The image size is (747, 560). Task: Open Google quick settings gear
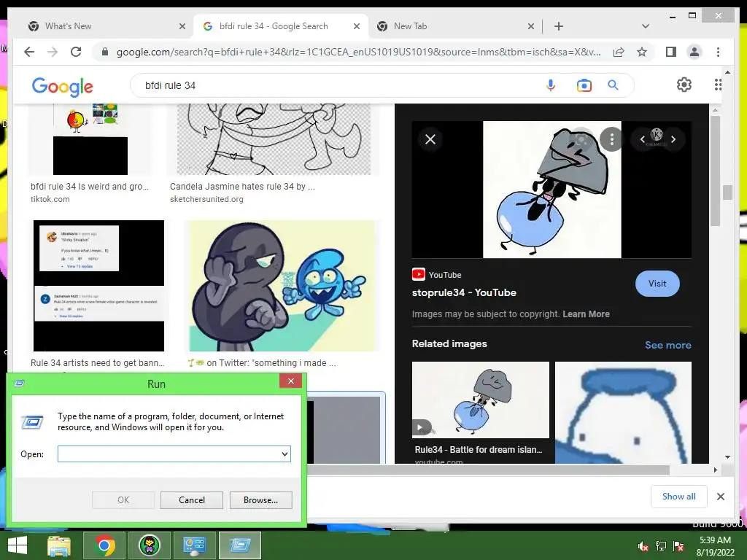coord(684,85)
